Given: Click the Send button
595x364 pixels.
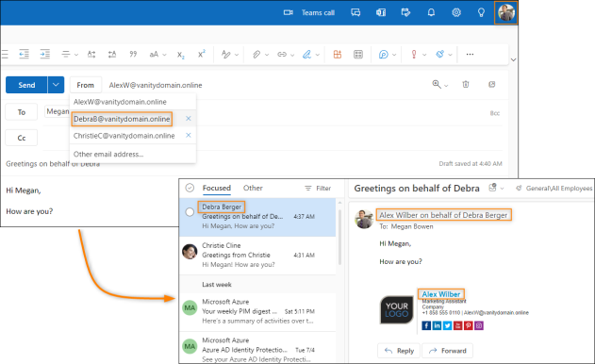Looking at the screenshot, I should 26,85.
